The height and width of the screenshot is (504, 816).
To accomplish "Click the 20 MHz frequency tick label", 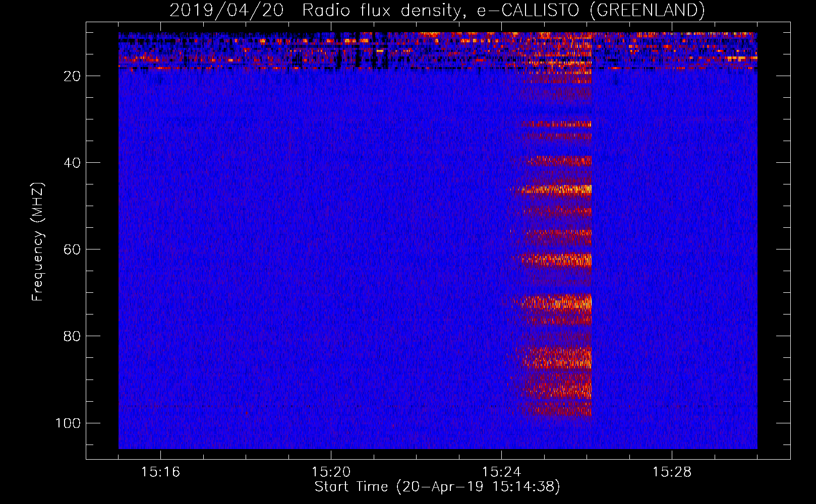I will [72, 76].
